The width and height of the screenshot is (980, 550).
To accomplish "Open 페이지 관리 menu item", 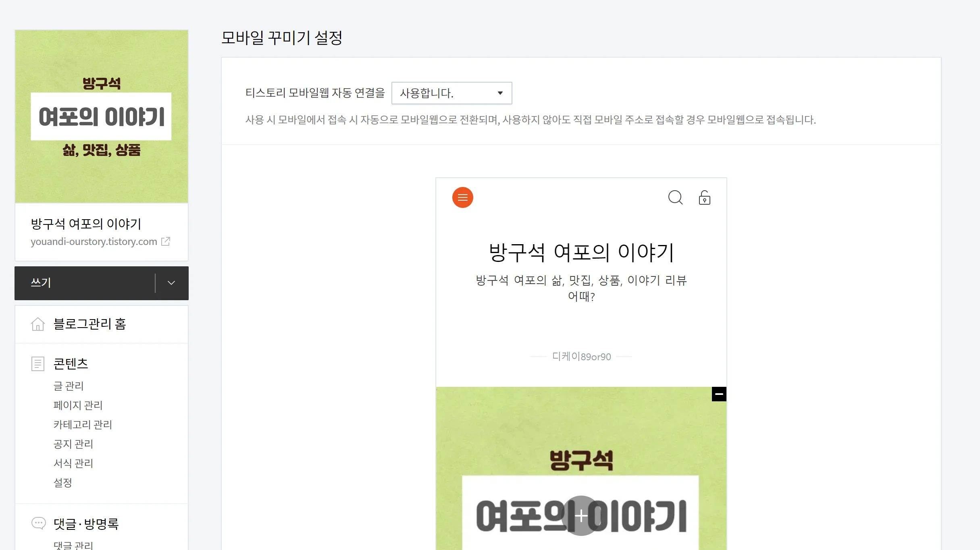I will 78,405.
